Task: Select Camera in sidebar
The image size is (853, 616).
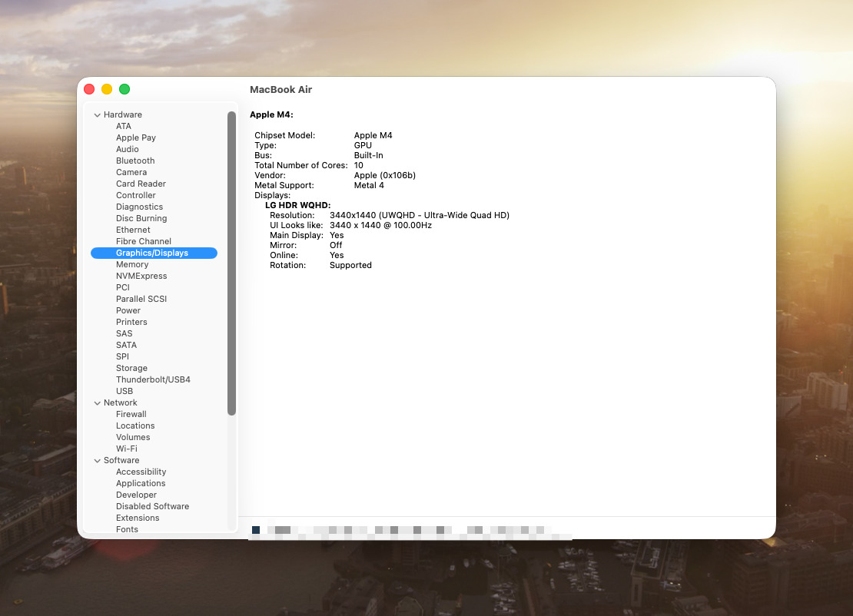Action: coord(131,172)
